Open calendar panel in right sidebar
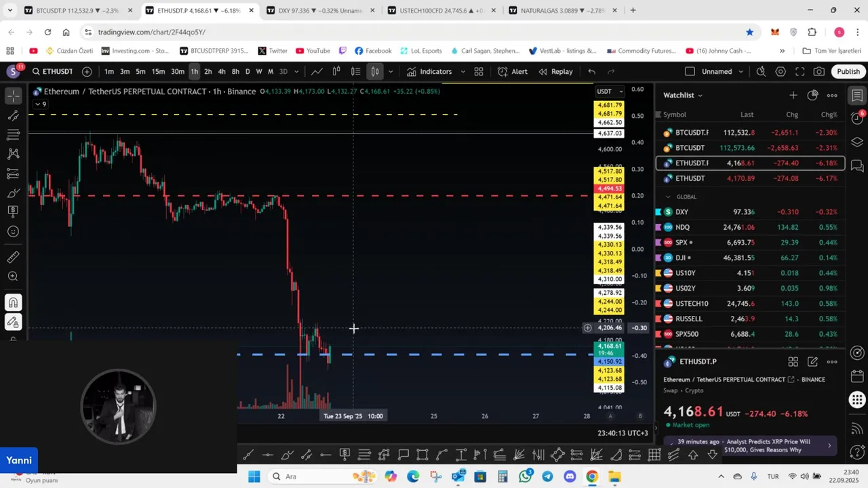Image resolution: width=868 pixels, height=488 pixels. click(857, 376)
